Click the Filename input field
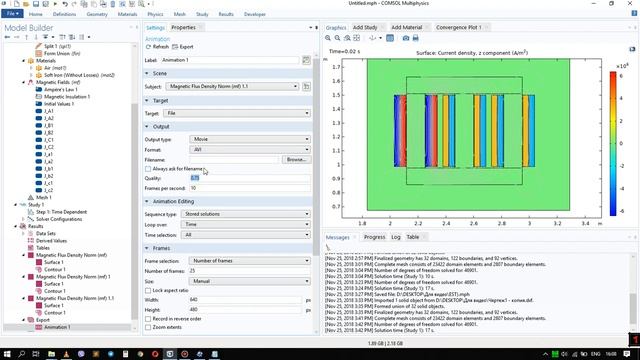Screen dimensions: 640x360 [x=235, y=160]
